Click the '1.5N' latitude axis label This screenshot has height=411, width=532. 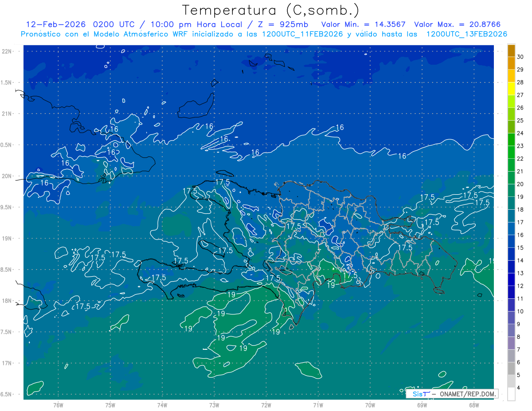coord(7,83)
